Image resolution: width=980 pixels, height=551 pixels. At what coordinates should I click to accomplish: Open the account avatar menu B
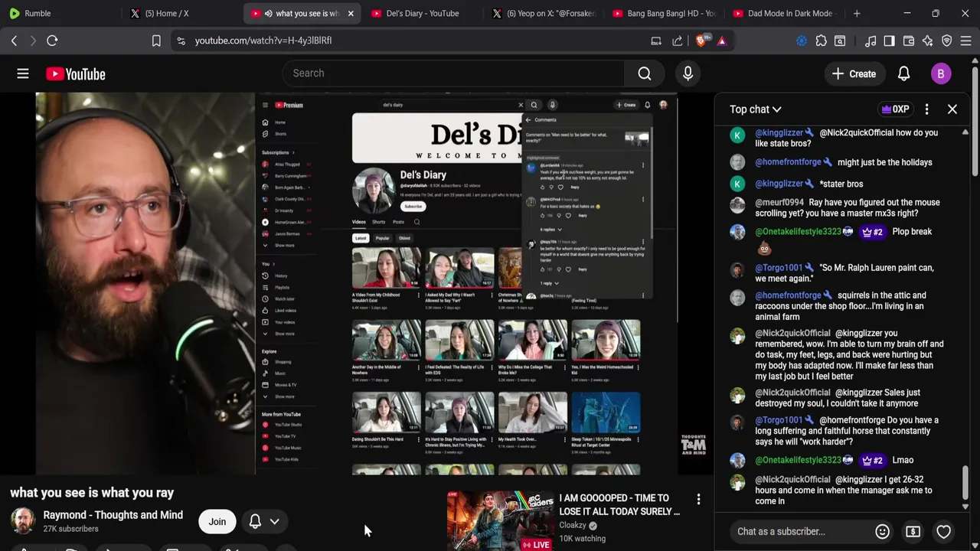(941, 73)
